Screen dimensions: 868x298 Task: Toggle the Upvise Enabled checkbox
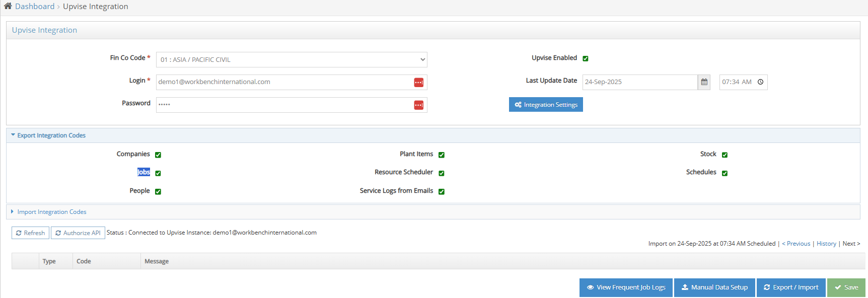[x=586, y=58]
